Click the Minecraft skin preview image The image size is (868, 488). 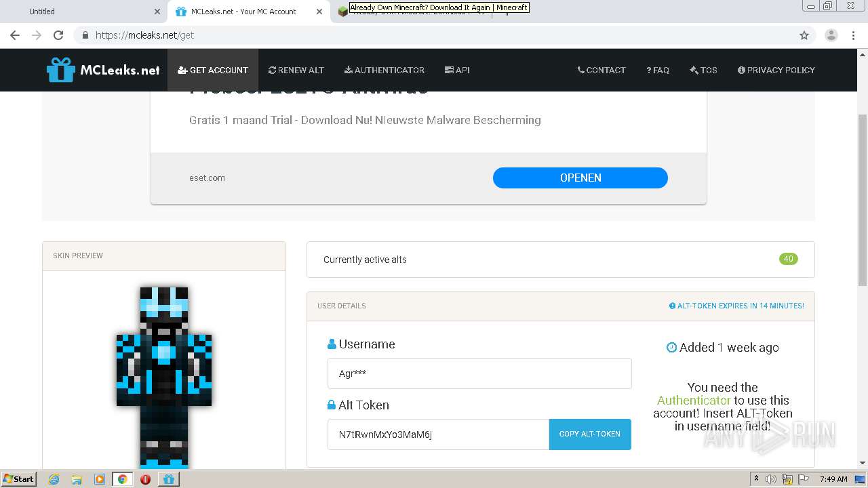(x=164, y=377)
